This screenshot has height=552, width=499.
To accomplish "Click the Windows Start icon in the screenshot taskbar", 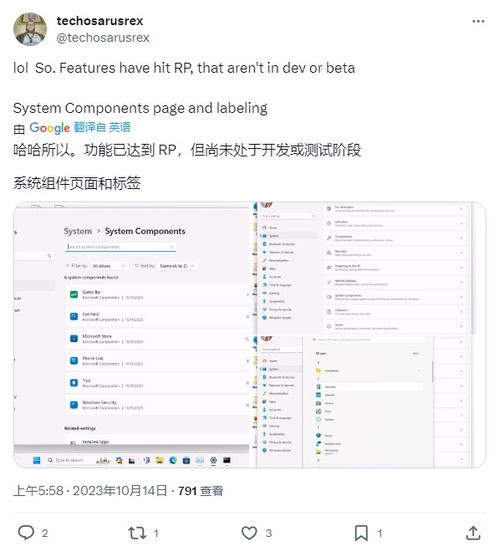I will click(37, 460).
